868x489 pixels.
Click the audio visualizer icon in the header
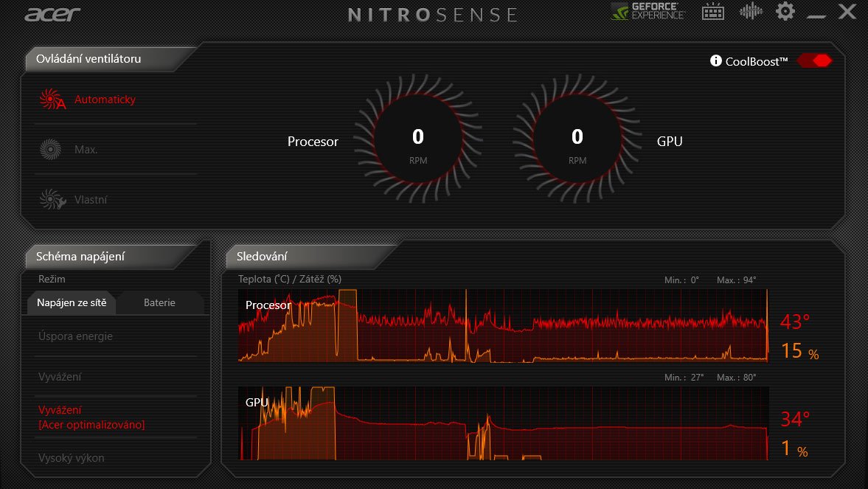(751, 12)
